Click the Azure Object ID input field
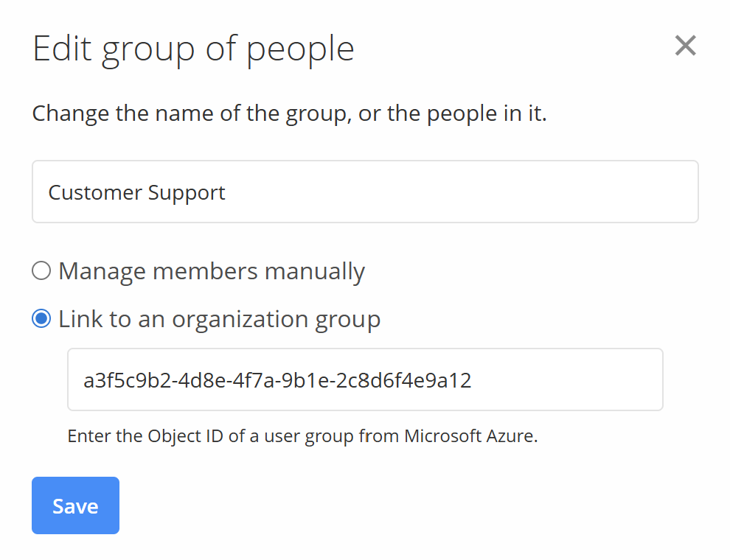Image resolution: width=730 pixels, height=560 pixels. pyautogui.click(x=365, y=380)
